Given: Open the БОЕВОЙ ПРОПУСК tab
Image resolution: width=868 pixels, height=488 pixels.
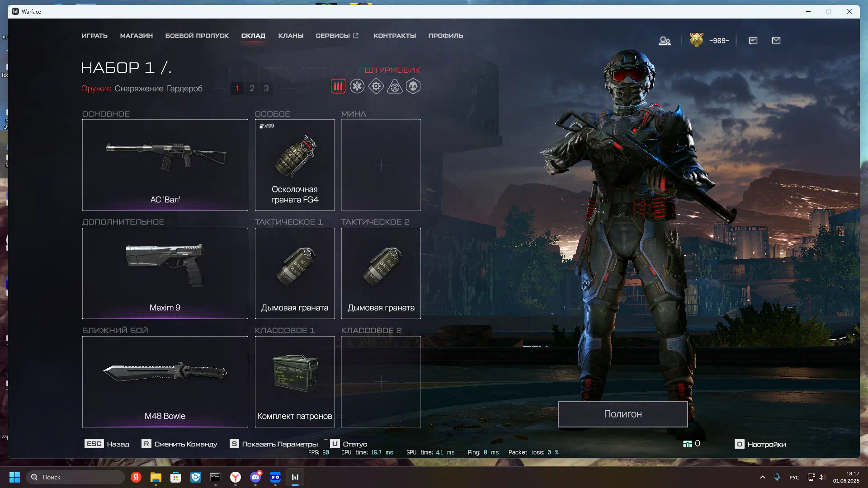Looking at the screenshot, I should [197, 36].
